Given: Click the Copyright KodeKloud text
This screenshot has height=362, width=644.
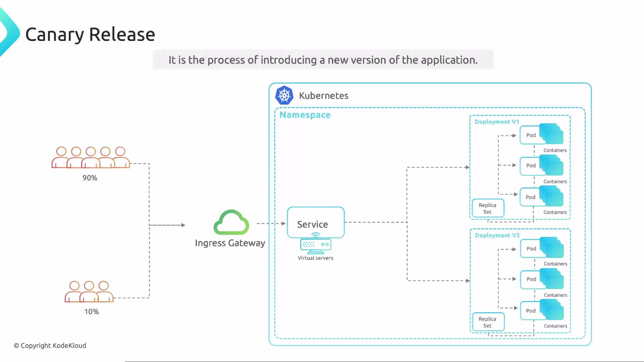Looking at the screenshot, I should (x=50, y=346).
